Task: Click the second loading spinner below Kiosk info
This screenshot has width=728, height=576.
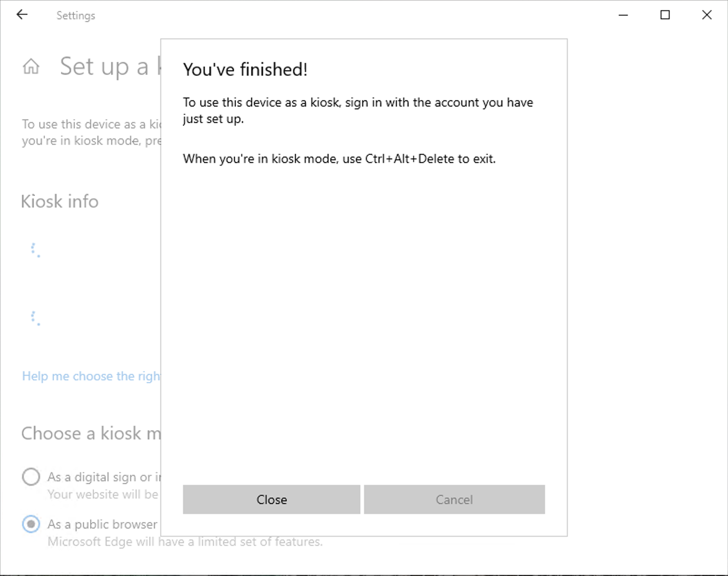Action: point(35,318)
